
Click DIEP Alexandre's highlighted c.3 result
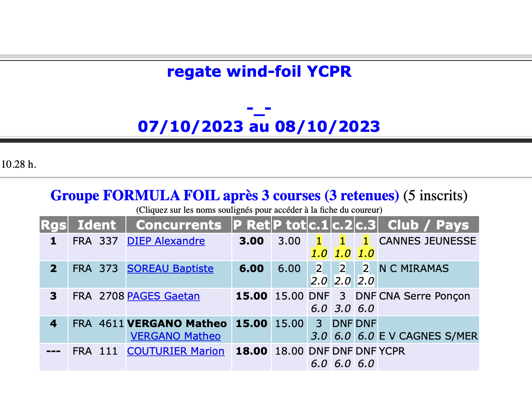click(x=366, y=247)
